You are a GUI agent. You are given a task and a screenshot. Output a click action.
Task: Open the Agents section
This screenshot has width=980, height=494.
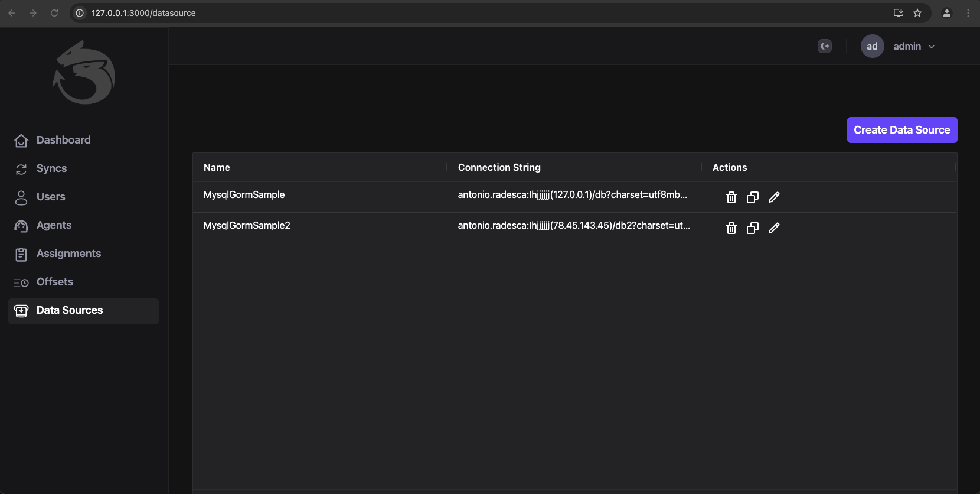point(54,225)
